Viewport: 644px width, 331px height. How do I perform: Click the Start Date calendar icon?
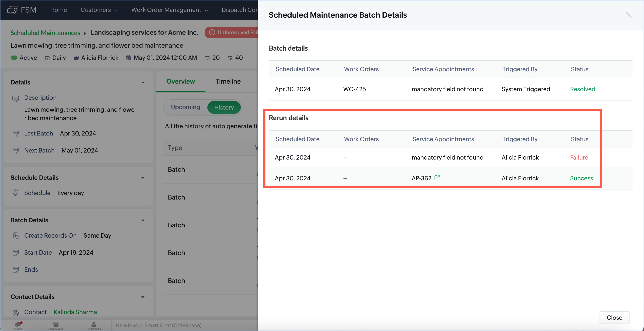(x=16, y=253)
